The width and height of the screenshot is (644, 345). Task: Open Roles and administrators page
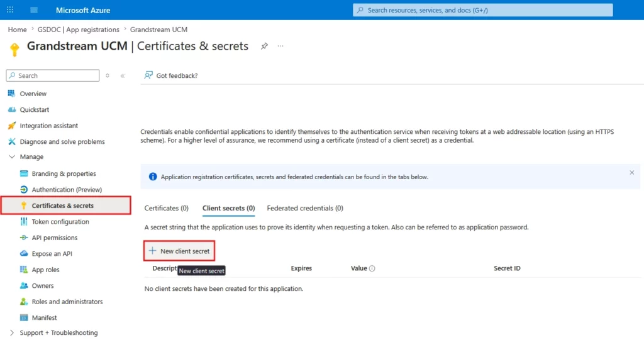67,302
